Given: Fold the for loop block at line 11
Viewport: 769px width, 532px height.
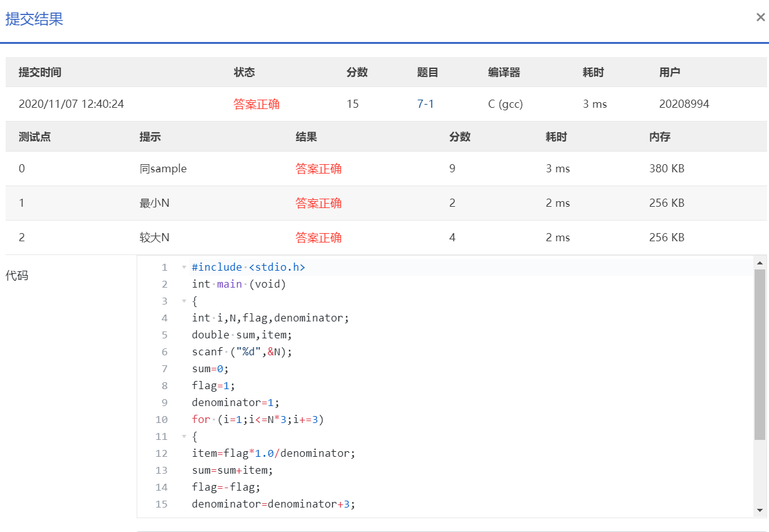Looking at the screenshot, I should (184, 437).
